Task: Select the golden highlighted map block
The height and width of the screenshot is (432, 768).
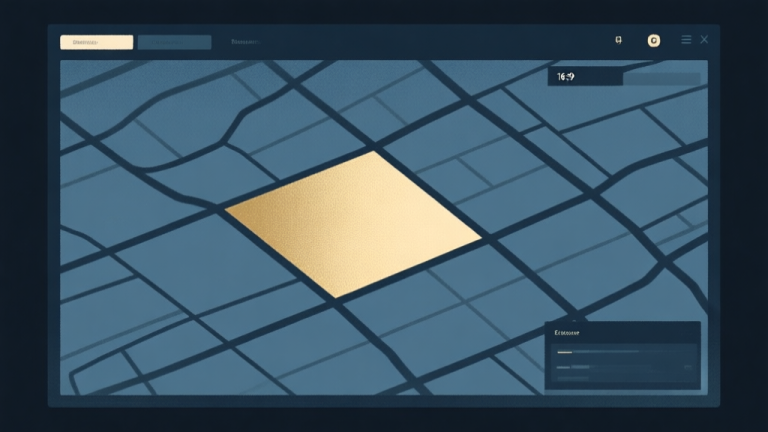Action: 354,224
